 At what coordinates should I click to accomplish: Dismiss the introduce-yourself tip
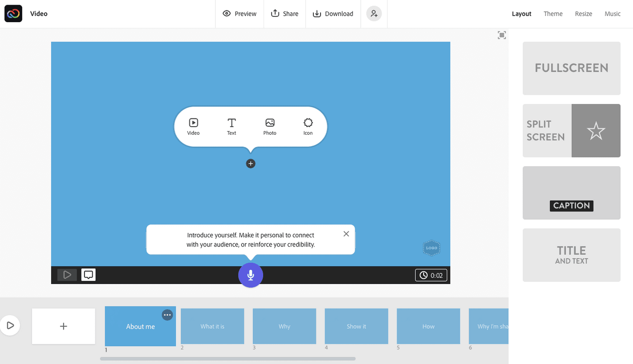346,233
